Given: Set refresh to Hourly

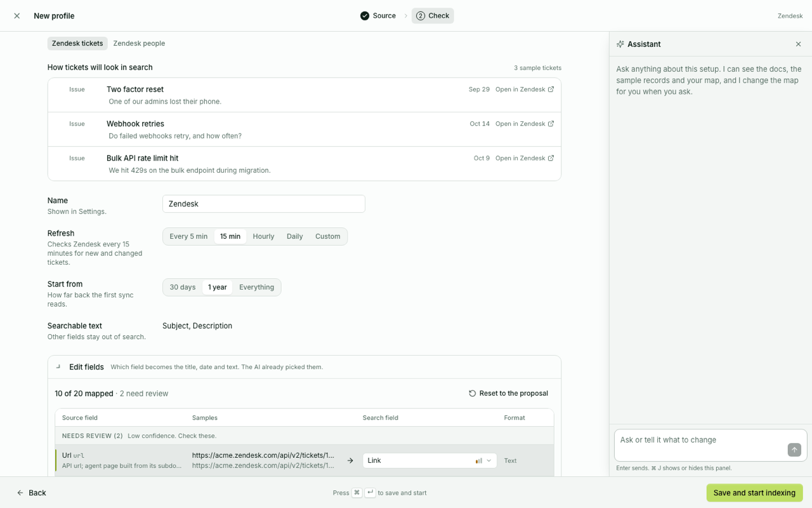Looking at the screenshot, I should coord(263,236).
